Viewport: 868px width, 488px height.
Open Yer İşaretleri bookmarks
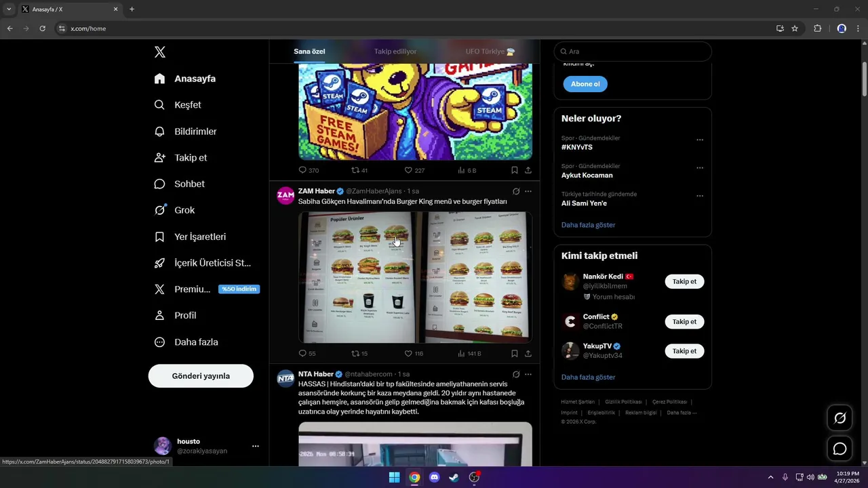click(x=190, y=237)
